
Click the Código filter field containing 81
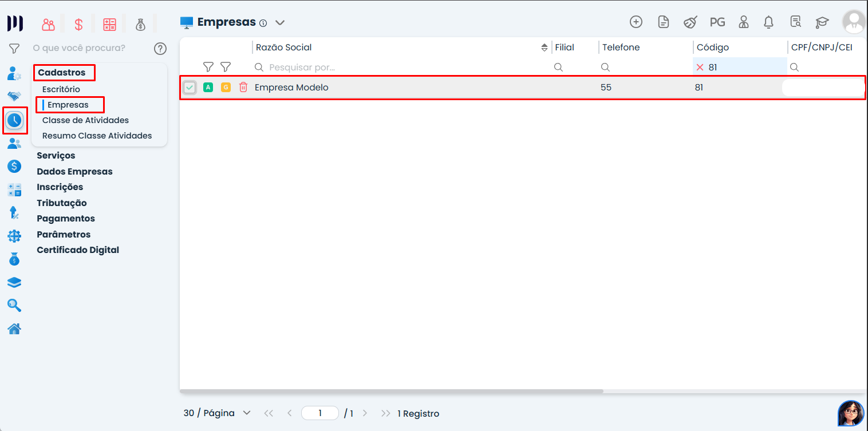740,67
